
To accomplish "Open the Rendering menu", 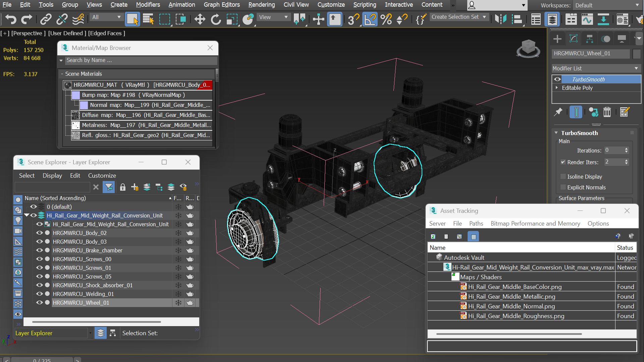I will click(262, 5).
